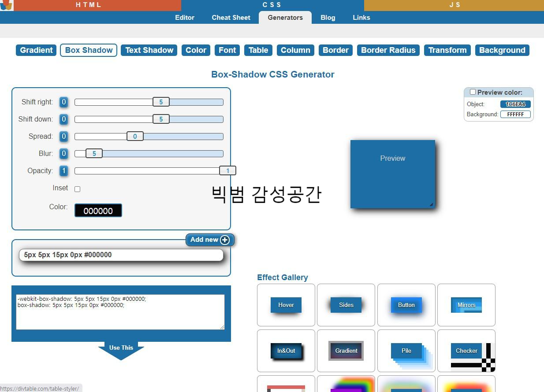Viewport: 544px width, 392px height.
Task: Open the JS section tab
Action: [x=454, y=5]
